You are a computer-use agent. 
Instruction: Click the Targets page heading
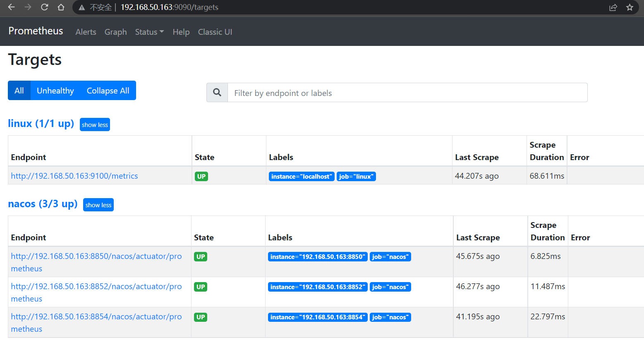(35, 60)
